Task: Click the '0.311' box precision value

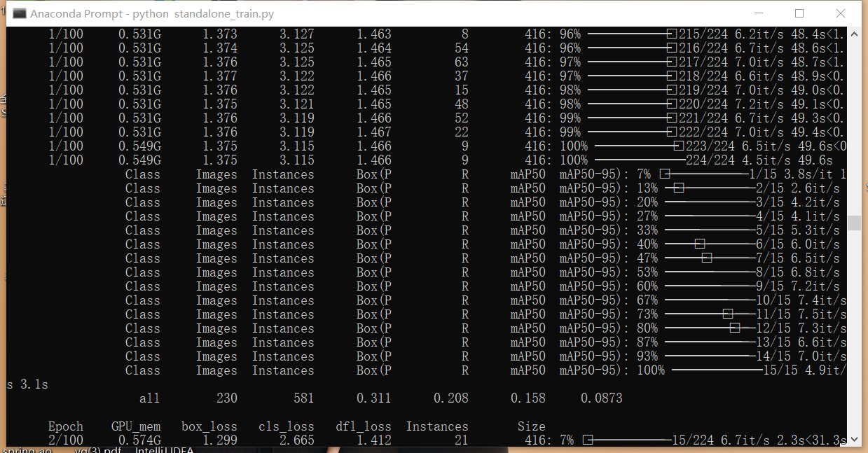Action: 374,398
